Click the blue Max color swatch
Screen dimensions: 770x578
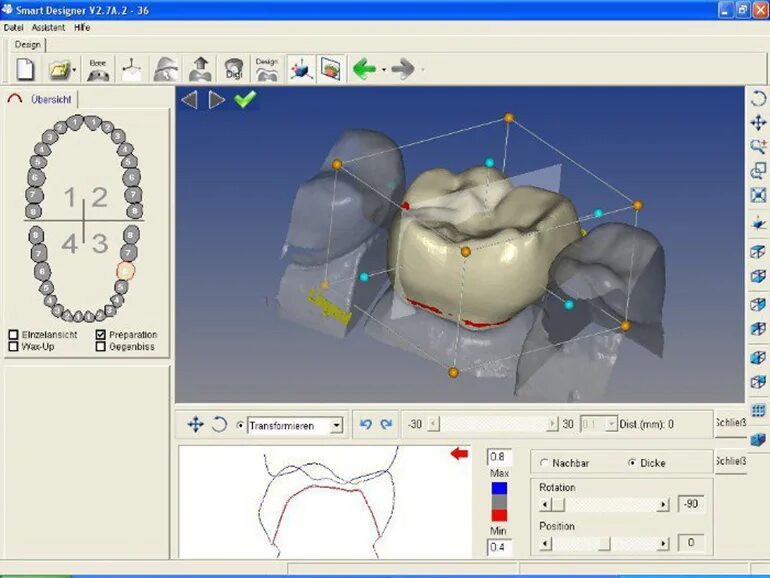pyautogui.click(x=499, y=489)
